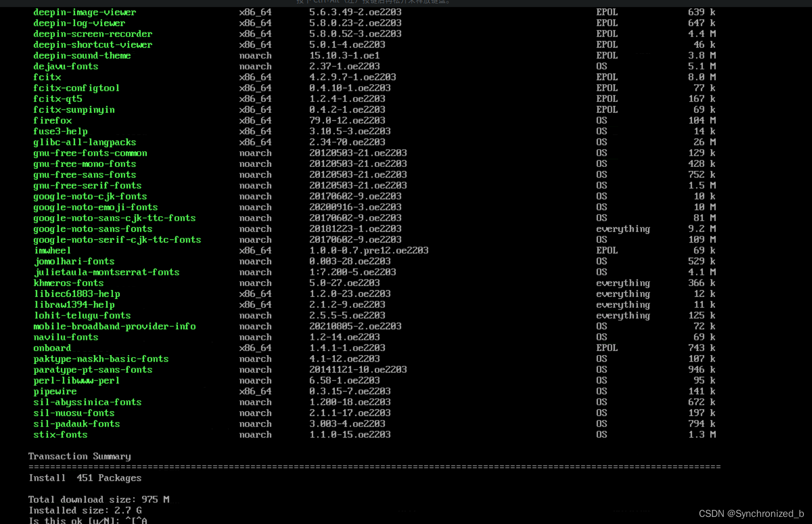Screen dimensions: 812x524
Task: Click libiec61883-help package name
Action: [77, 294]
